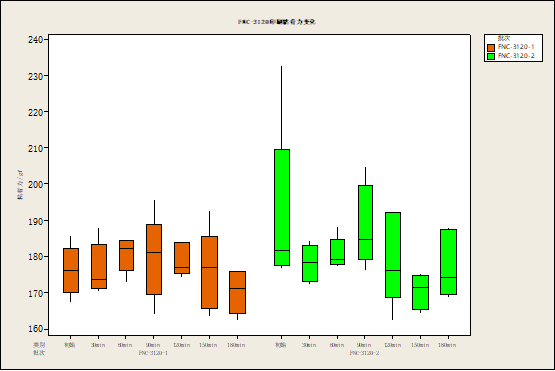
Task: Select the first orange box plot on the left
Action: 71,270
